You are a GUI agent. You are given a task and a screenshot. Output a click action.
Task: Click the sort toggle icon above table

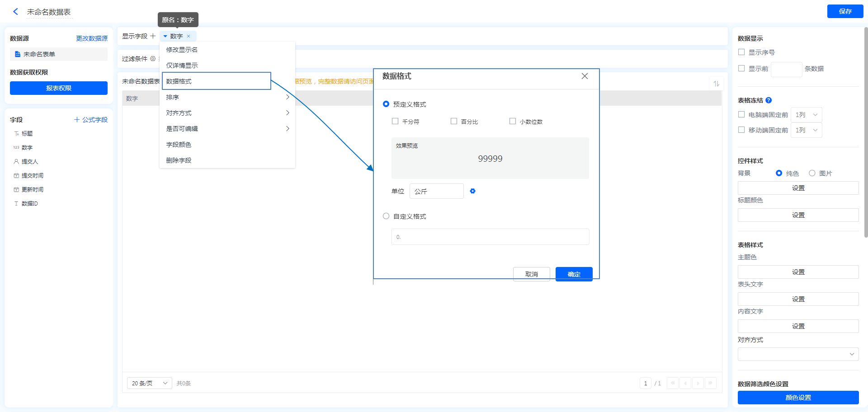(716, 84)
